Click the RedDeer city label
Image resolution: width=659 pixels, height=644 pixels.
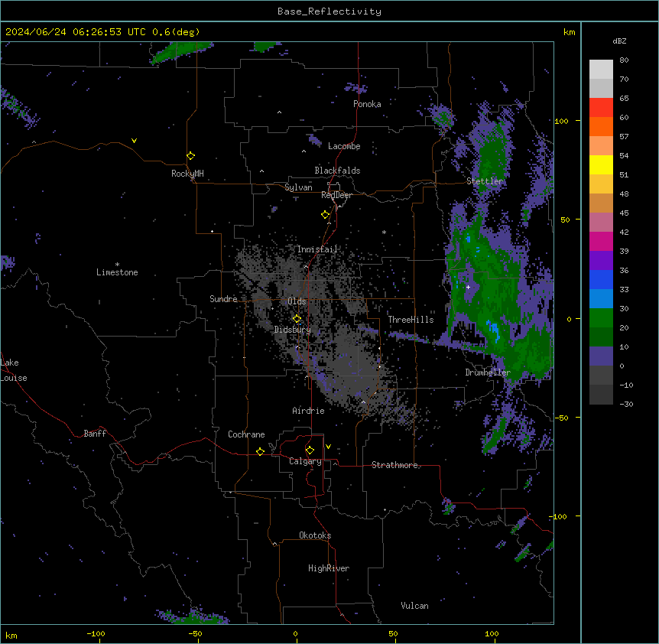point(336,195)
